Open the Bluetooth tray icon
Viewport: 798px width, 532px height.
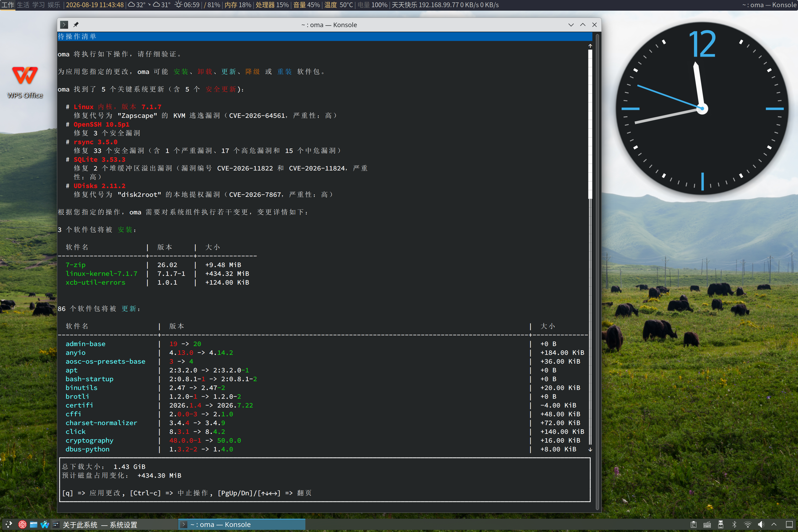tap(734, 525)
